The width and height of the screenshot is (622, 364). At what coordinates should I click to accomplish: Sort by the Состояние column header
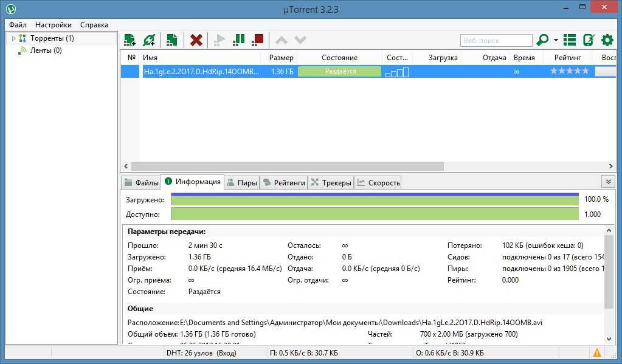point(339,58)
